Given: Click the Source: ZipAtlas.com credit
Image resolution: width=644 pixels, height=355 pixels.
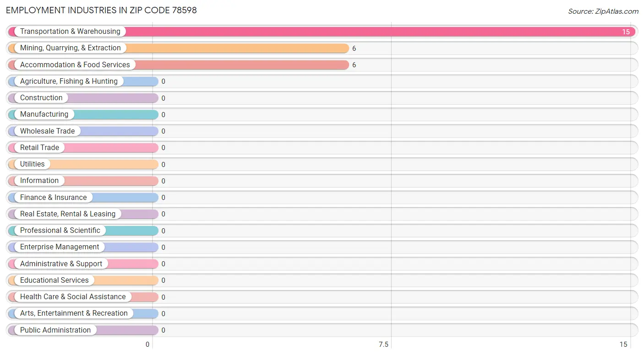Looking at the screenshot, I should pos(603,11).
